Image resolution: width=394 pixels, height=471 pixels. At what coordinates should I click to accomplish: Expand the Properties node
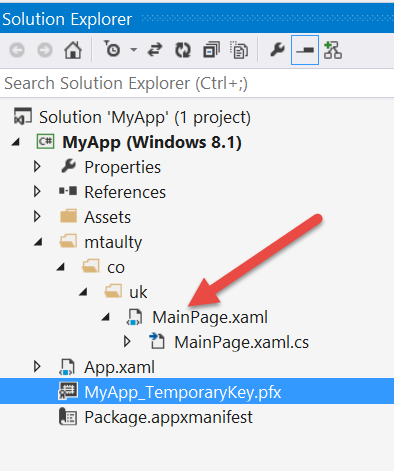coord(37,167)
